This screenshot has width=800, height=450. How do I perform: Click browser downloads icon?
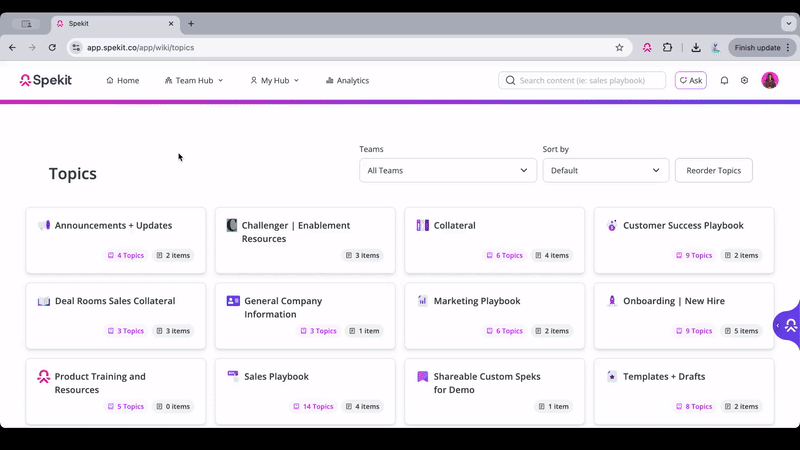tap(696, 47)
